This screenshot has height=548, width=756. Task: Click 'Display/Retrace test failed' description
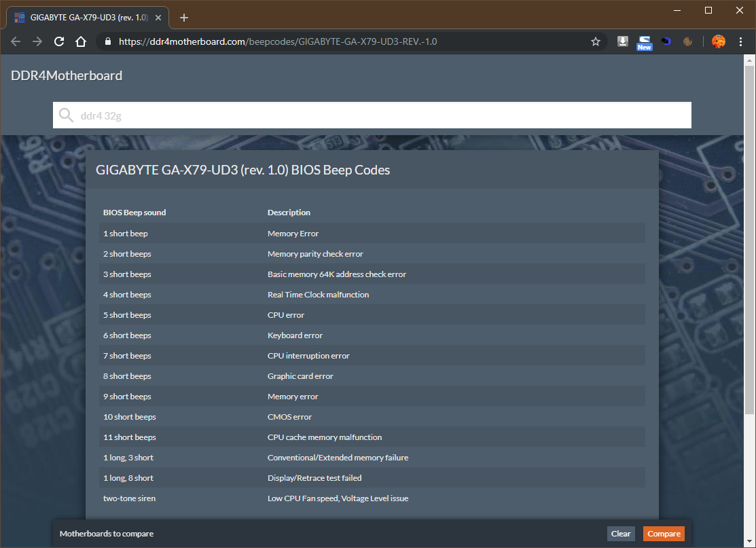pos(314,478)
